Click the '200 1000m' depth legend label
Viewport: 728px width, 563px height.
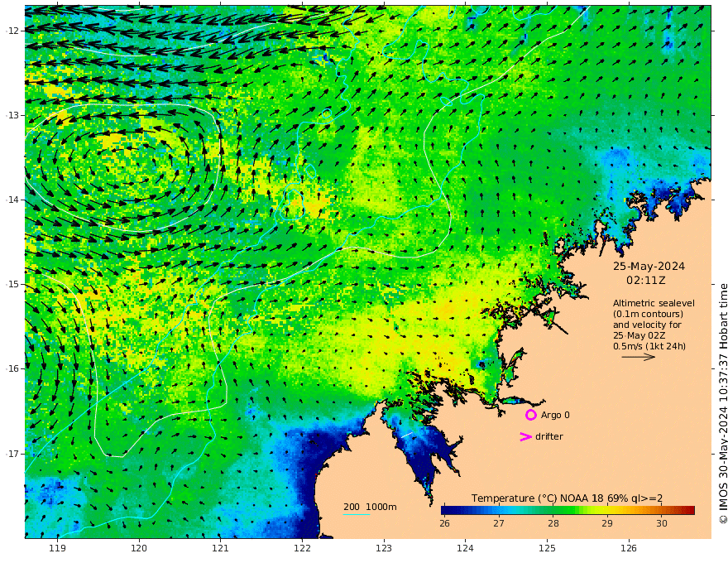pos(370,507)
